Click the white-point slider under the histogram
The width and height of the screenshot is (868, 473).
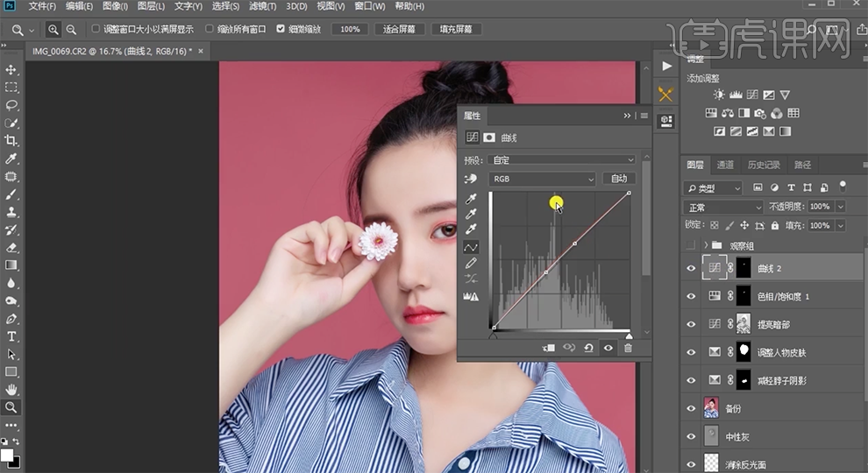click(x=628, y=335)
